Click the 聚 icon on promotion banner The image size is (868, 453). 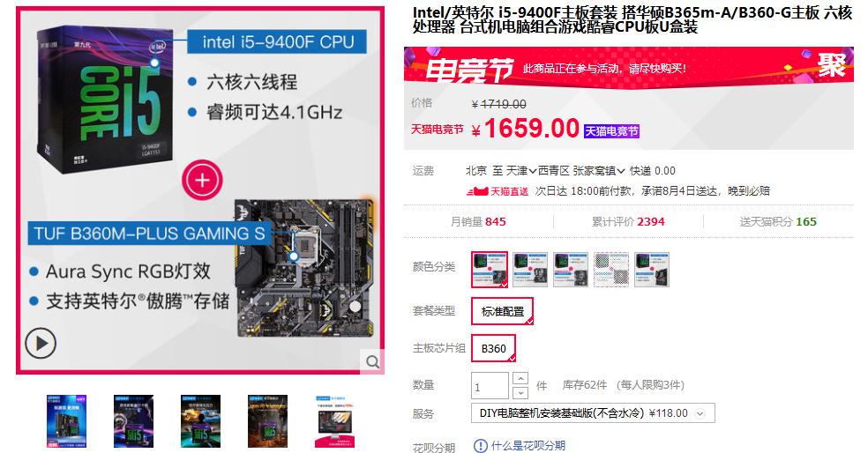(x=832, y=66)
